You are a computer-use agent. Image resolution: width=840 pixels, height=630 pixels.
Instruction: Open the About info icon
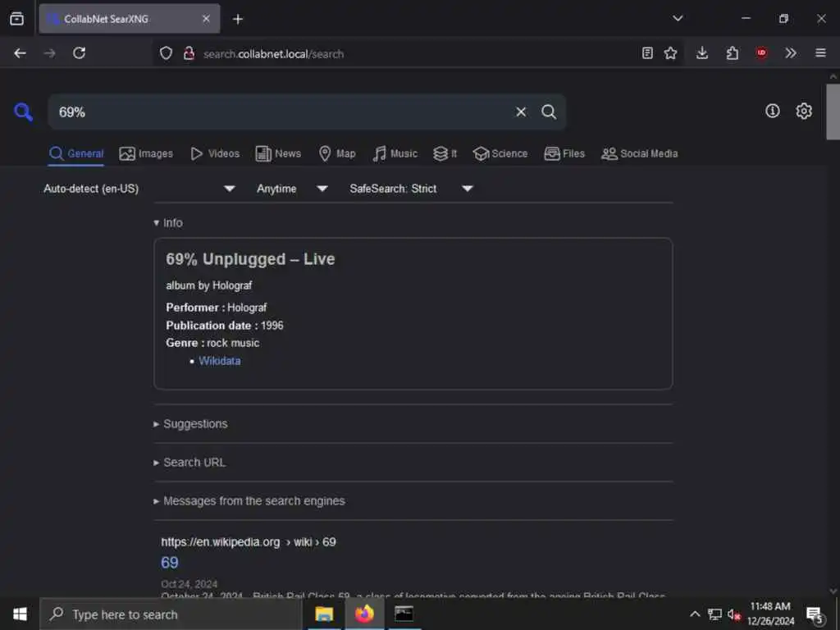click(x=772, y=111)
